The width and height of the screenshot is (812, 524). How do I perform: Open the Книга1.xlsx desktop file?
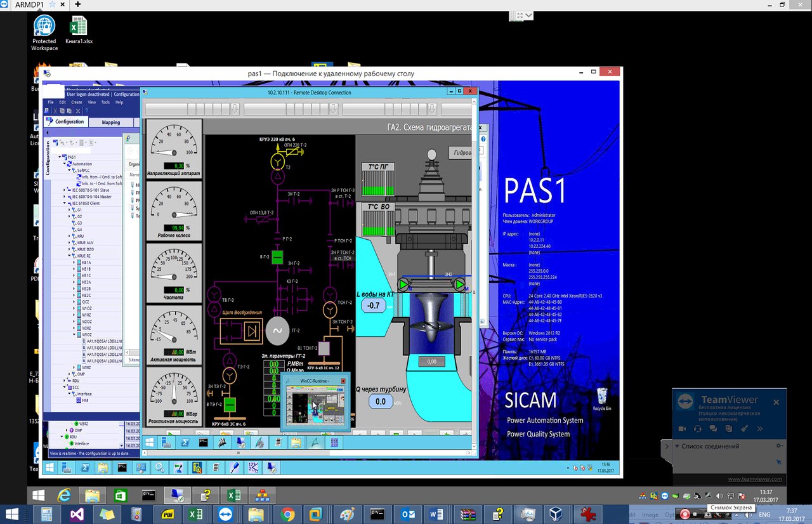tap(77, 30)
